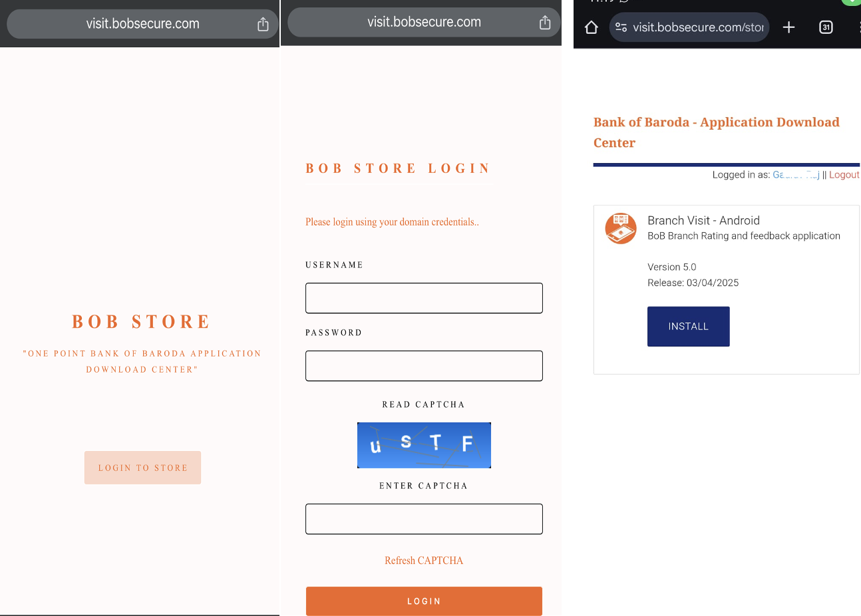Click 'BoB Branch Rating and feedback application' text
This screenshot has width=861, height=616.
tap(743, 235)
